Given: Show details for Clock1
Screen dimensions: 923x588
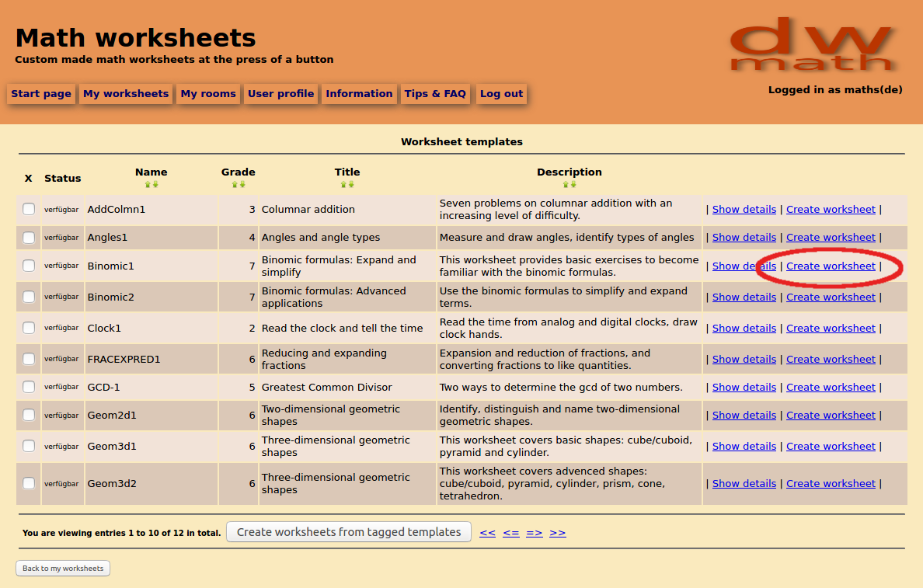Looking at the screenshot, I should [x=744, y=329].
